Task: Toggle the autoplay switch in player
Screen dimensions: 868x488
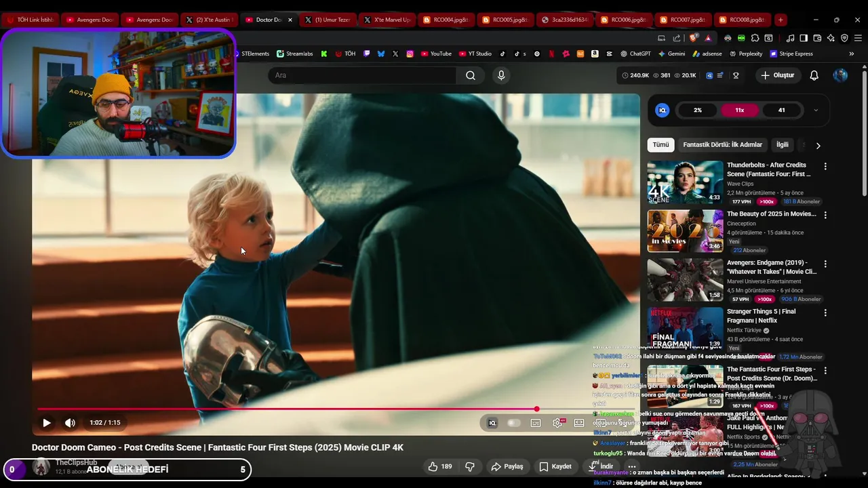Action: point(513,423)
